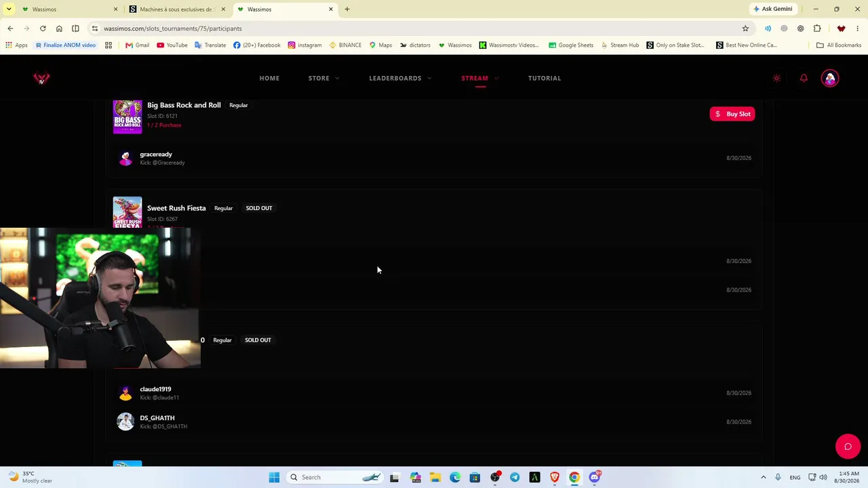Click the SOLD OUT badge beside Sweet Rush Fiesta

pos(259,208)
